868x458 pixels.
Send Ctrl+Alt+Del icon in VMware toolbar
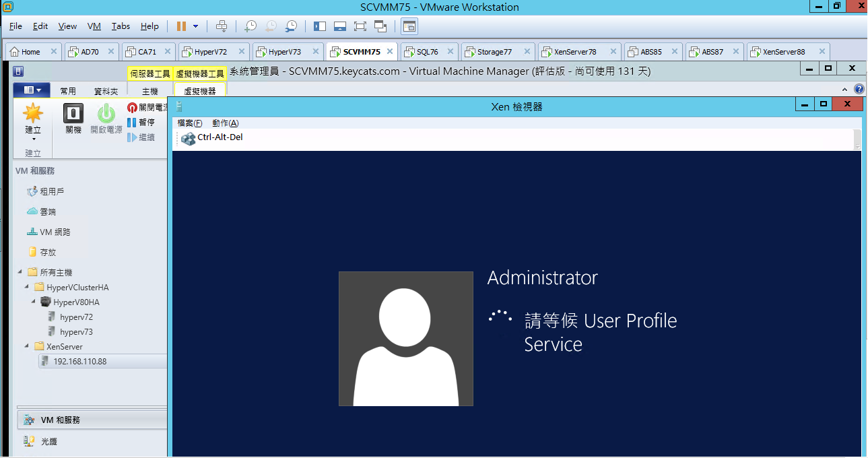click(x=222, y=26)
